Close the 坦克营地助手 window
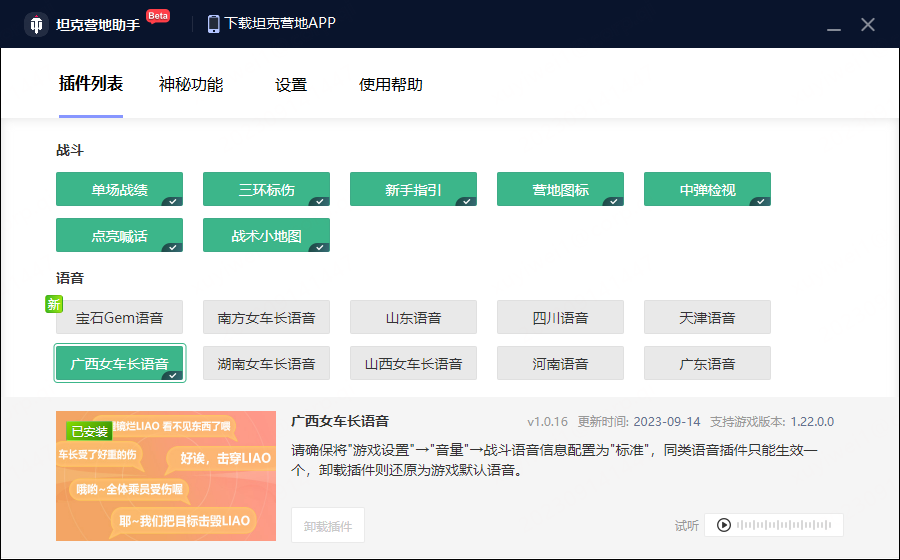 click(x=868, y=25)
